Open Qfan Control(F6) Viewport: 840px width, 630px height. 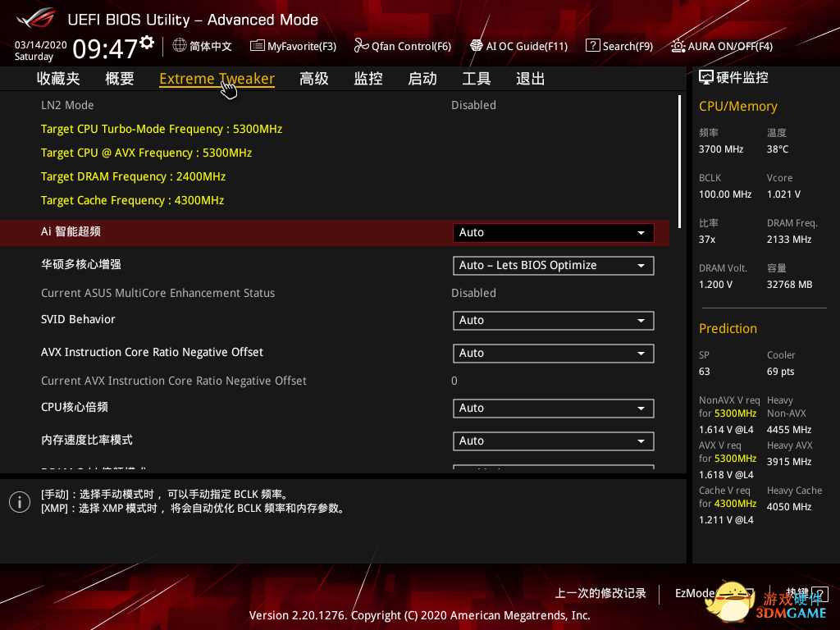point(402,46)
